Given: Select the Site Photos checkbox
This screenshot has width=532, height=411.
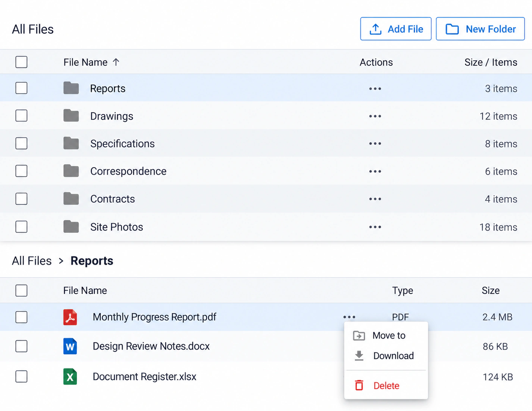Looking at the screenshot, I should (x=21, y=227).
